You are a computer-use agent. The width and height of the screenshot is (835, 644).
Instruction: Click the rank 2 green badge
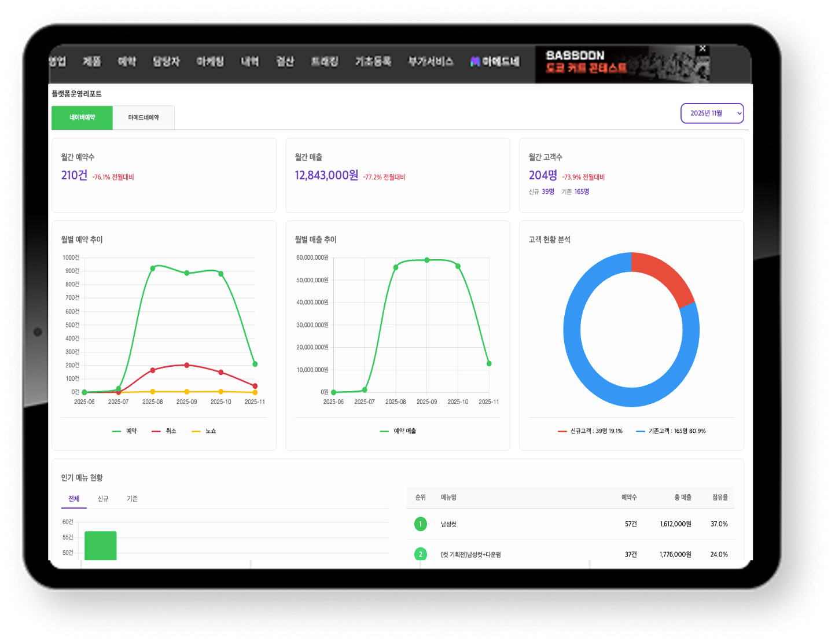point(421,554)
